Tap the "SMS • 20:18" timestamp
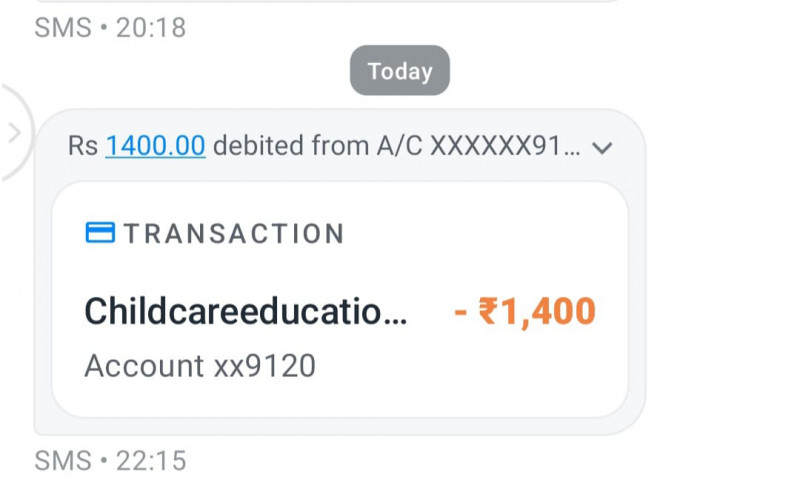The height and width of the screenshot is (495, 800). pos(110,27)
